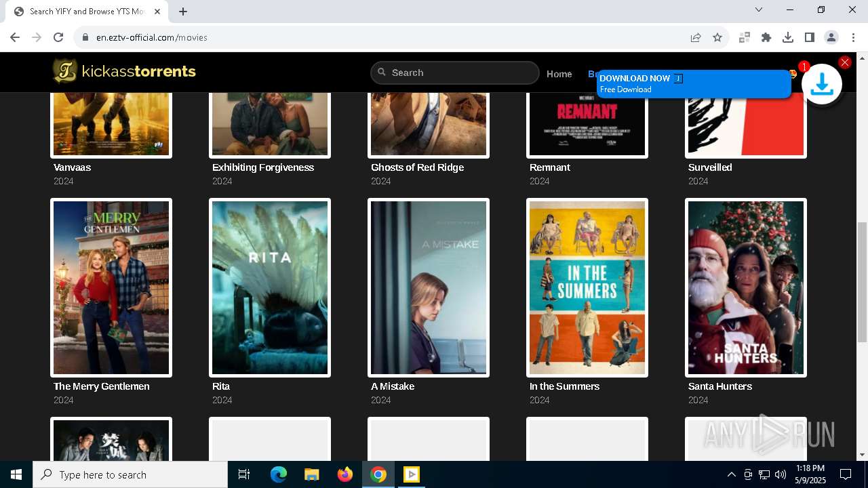Show hidden system tray icons
868x488 pixels.
pos(731,474)
